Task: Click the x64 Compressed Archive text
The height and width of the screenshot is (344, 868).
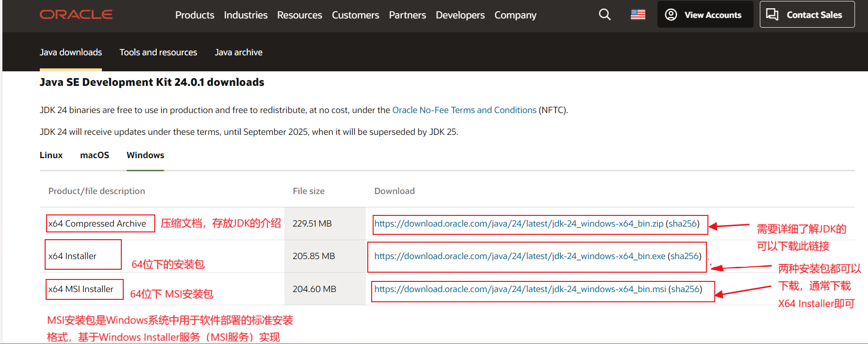Action: pos(97,224)
